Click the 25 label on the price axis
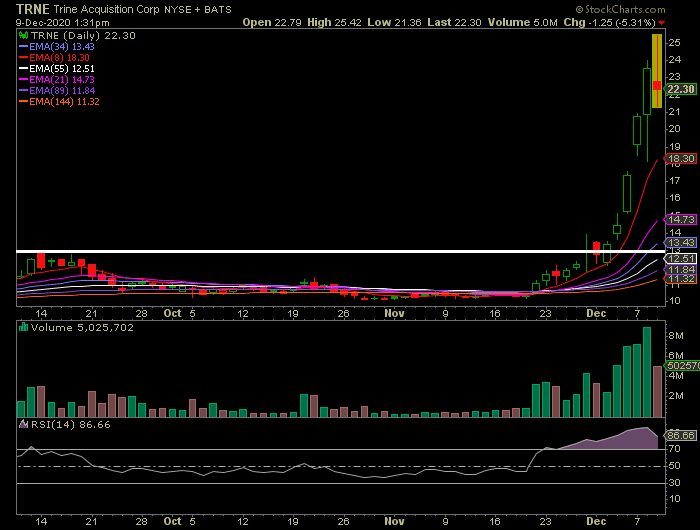Viewport: 700px width, 530px height. [674, 42]
